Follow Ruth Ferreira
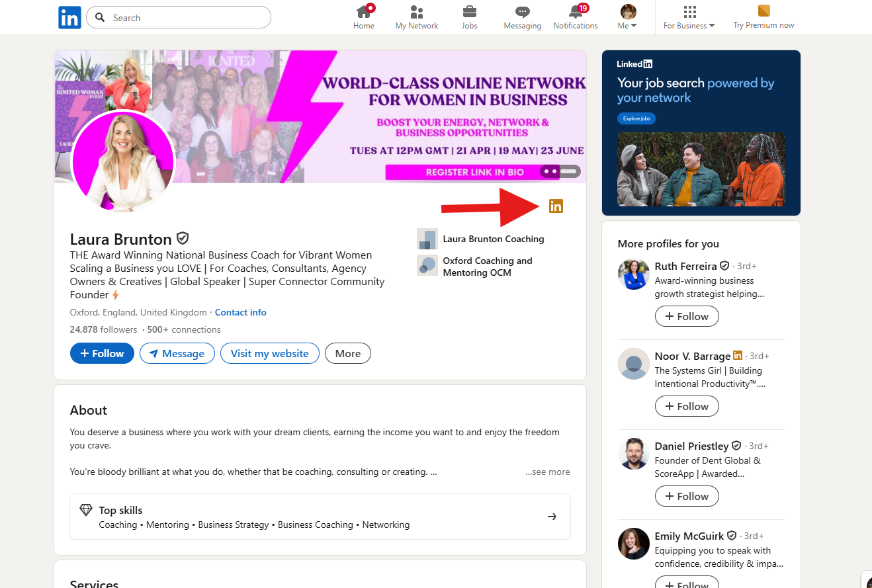The width and height of the screenshot is (872, 588). (x=687, y=316)
